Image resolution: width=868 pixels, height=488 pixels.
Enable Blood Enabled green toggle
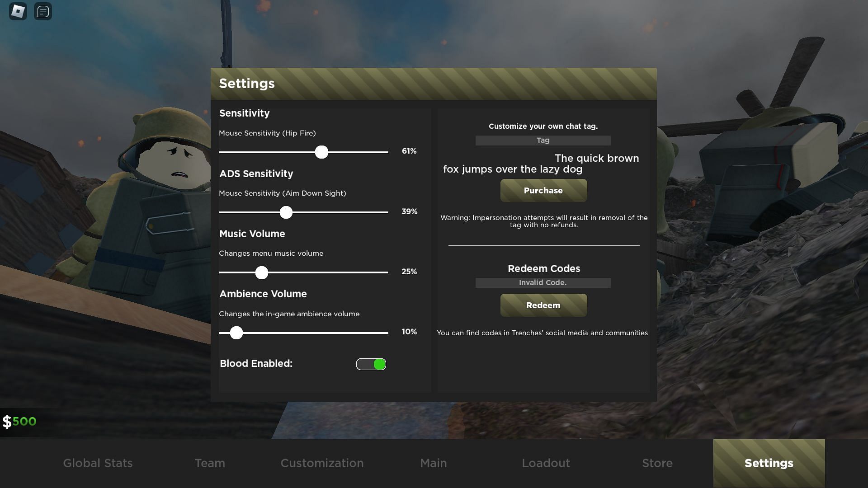coord(371,363)
